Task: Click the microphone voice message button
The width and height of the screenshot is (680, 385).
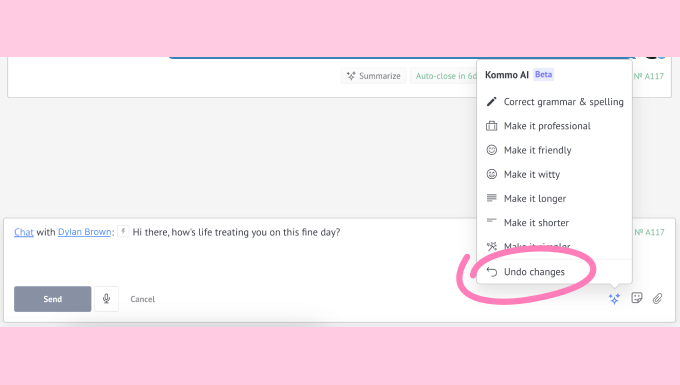Action: click(x=106, y=299)
